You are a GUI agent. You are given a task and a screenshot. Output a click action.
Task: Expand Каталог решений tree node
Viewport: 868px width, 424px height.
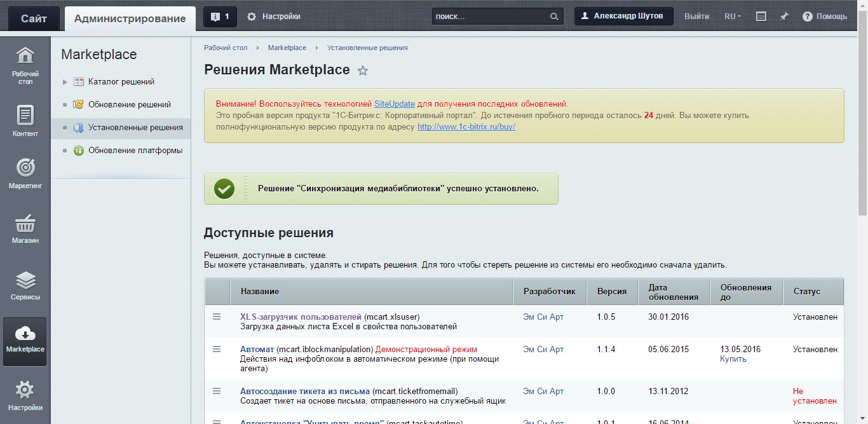coord(65,82)
